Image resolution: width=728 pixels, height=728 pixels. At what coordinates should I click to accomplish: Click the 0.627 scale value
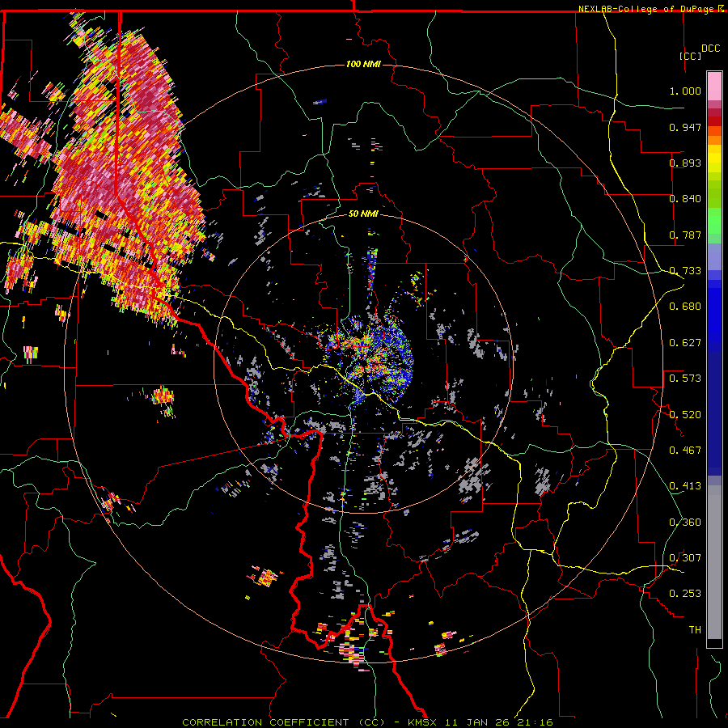(685, 343)
